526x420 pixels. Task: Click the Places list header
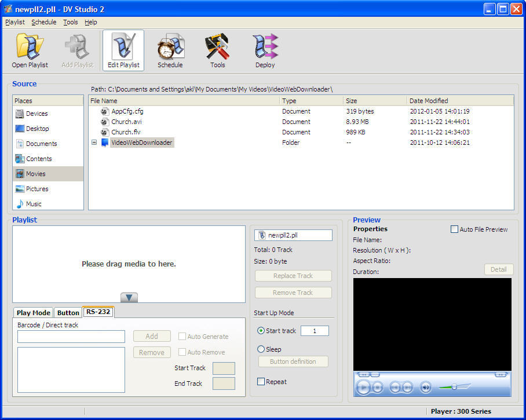click(x=48, y=101)
